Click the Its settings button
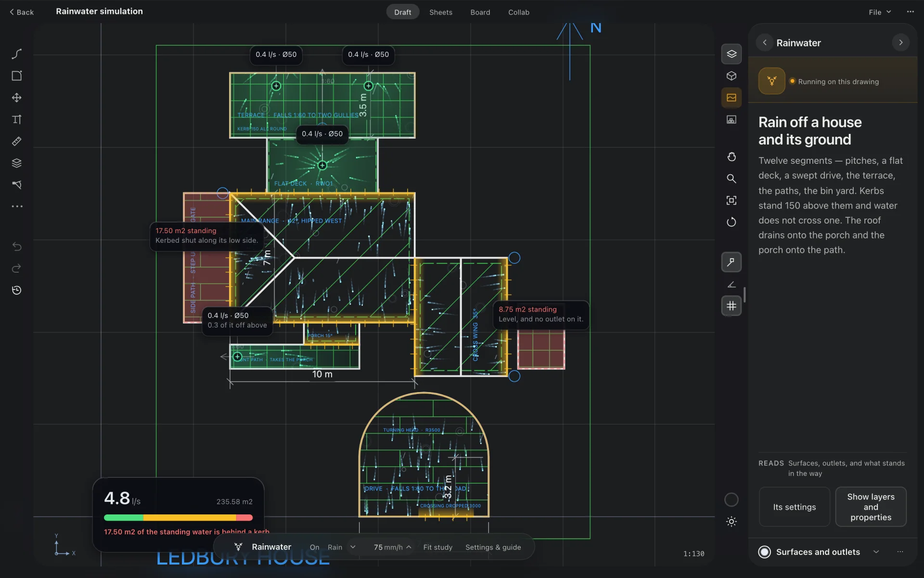The width and height of the screenshot is (924, 578). pos(794,507)
